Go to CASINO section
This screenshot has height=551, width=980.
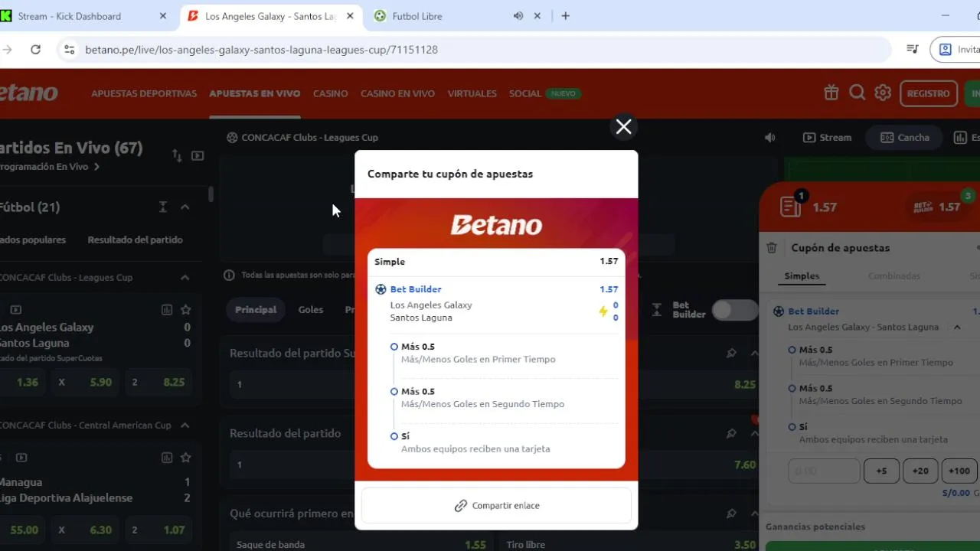pyautogui.click(x=330, y=93)
